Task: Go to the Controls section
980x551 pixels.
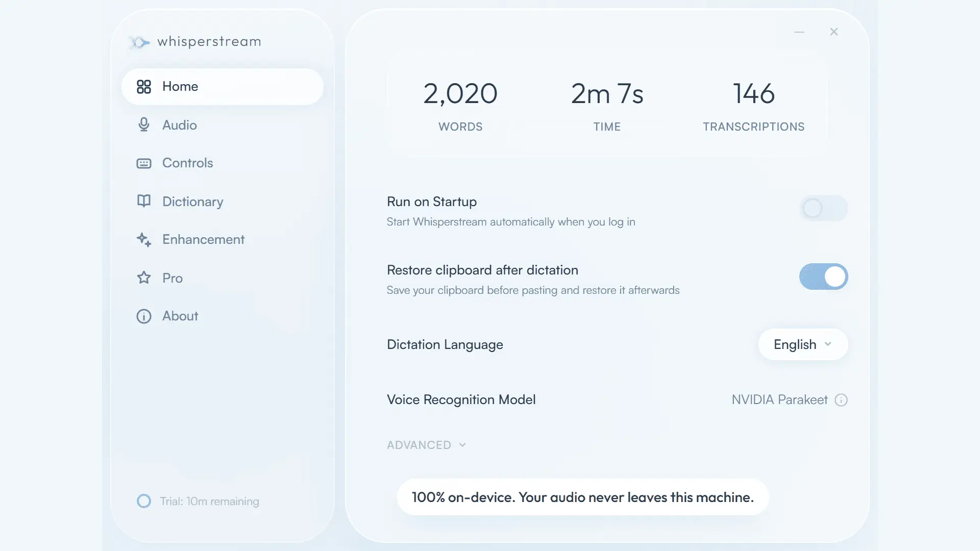Action: point(223,163)
